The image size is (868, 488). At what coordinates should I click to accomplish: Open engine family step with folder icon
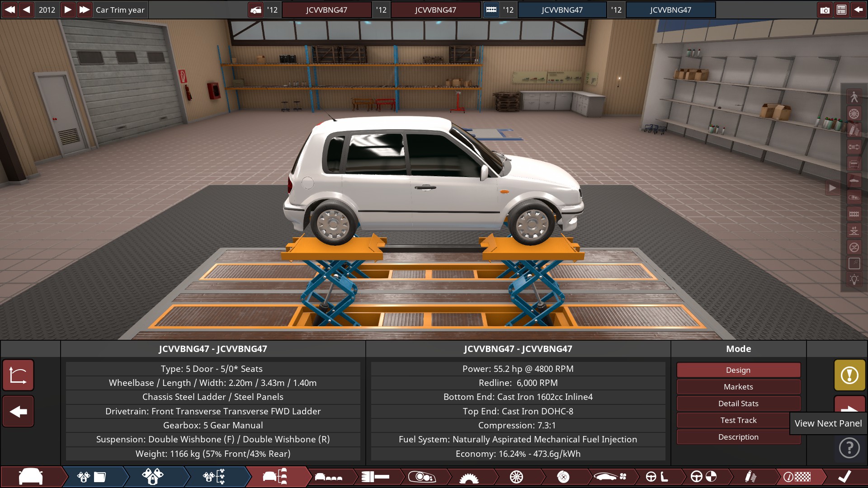coord(91,477)
